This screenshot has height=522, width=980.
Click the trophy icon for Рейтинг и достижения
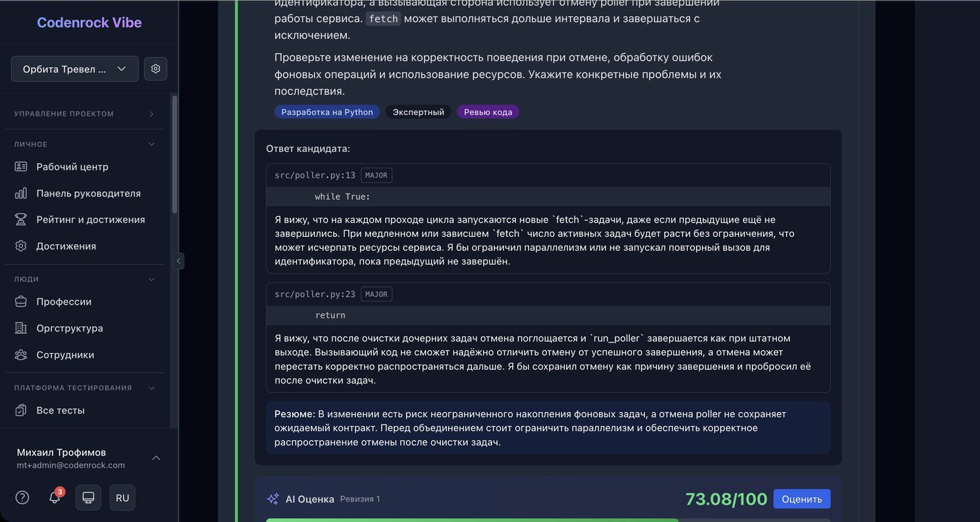click(x=21, y=219)
